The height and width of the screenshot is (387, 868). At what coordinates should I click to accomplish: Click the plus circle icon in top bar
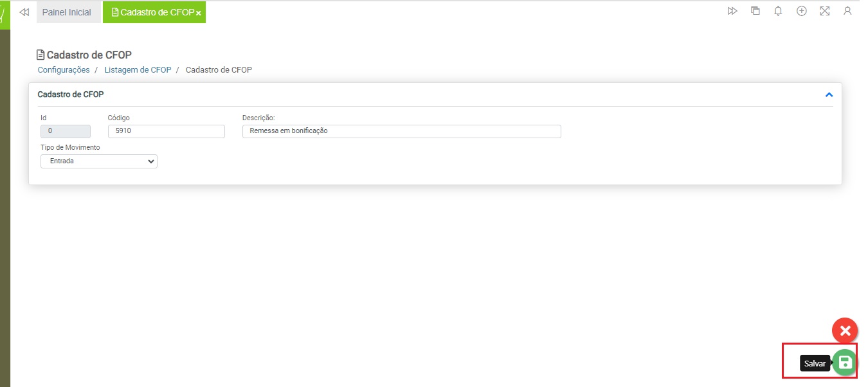pyautogui.click(x=801, y=11)
